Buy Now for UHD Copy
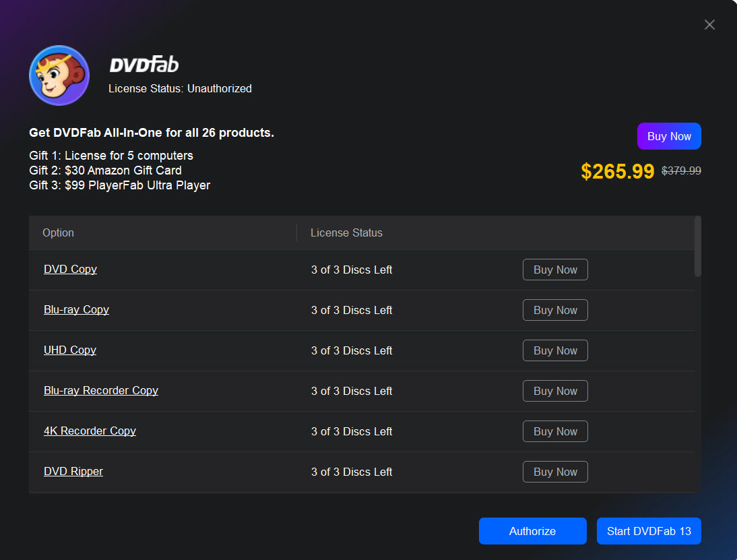Image resolution: width=737 pixels, height=560 pixels. (x=555, y=350)
